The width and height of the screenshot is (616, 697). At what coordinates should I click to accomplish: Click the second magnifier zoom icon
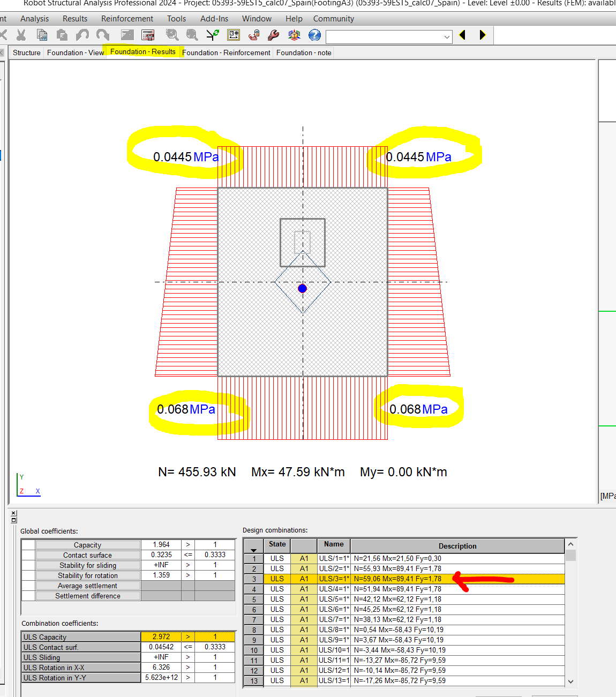pyautogui.click(x=192, y=35)
